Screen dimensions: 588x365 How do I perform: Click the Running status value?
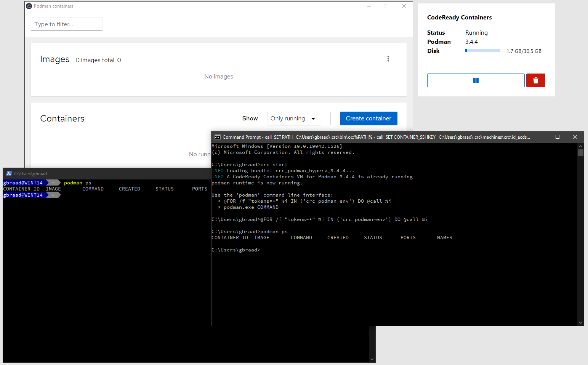[476, 33]
